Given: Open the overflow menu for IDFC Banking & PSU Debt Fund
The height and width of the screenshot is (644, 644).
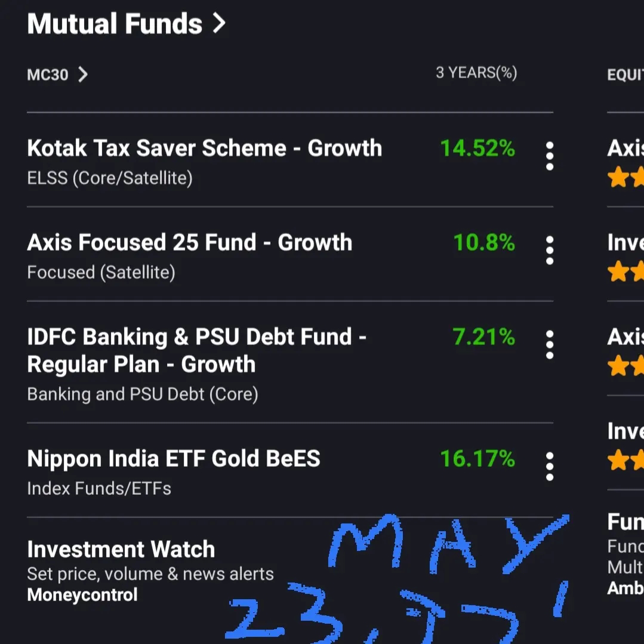Looking at the screenshot, I should (550, 344).
